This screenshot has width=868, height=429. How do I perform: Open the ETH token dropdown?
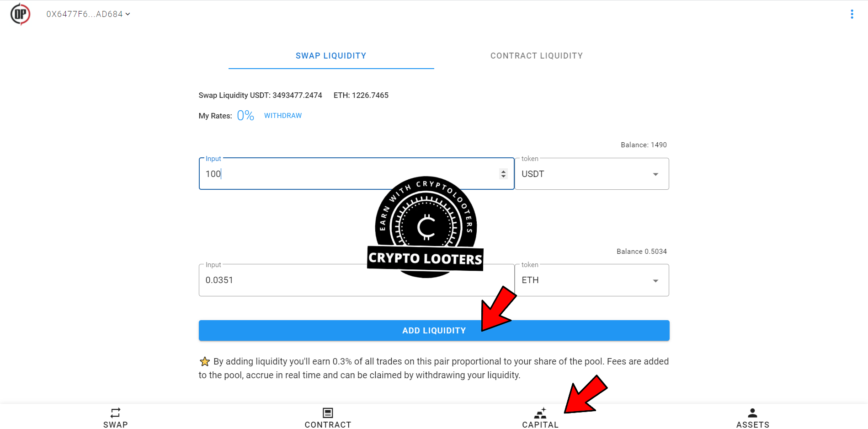(592, 280)
